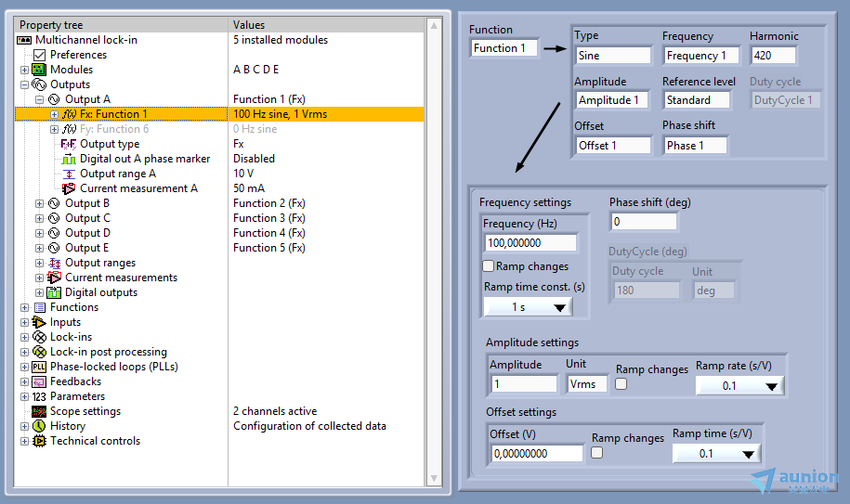Click the Technical controls chip icon

pyautogui.click(x=39, y=441)
